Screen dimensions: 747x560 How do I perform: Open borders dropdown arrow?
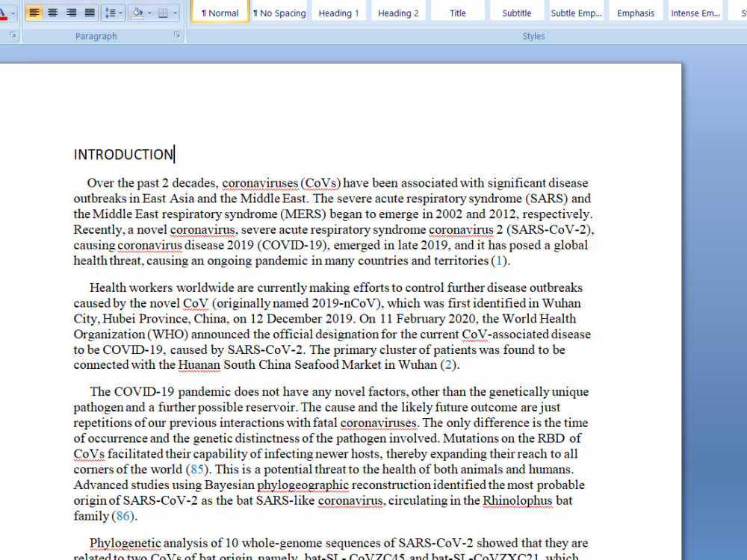pos(175,13)
